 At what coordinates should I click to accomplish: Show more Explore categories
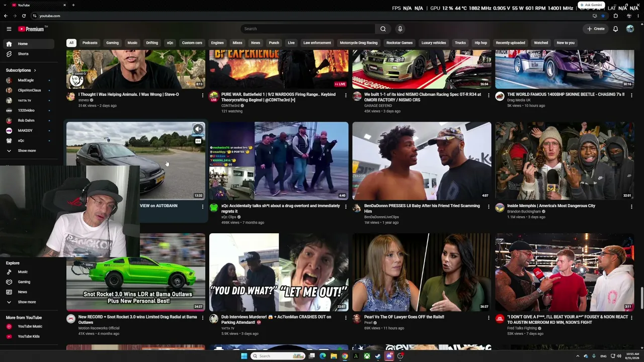pyautogui.click(x=28, y=302)
